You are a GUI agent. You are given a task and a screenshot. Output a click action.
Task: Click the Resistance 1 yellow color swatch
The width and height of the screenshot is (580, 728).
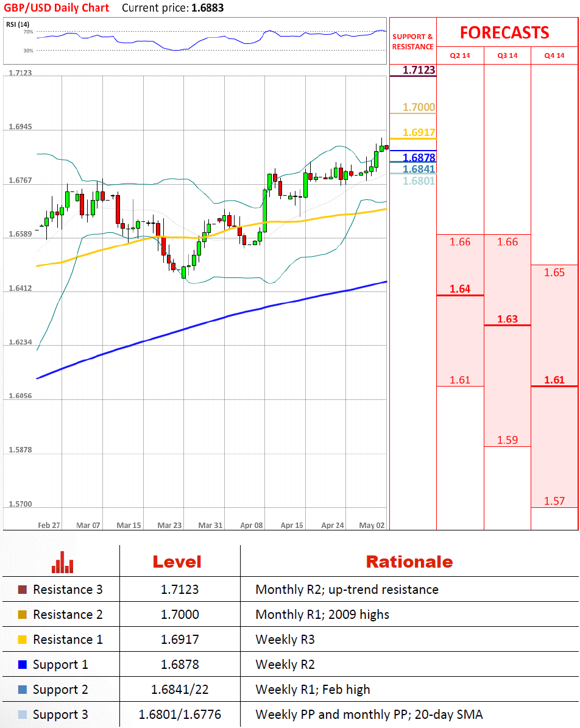[23, 640]
